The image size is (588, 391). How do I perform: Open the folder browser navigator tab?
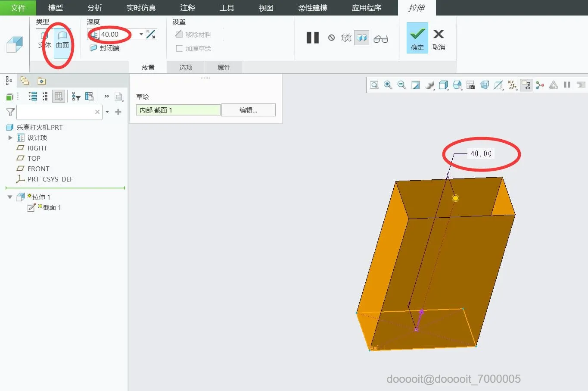point(25,81)
